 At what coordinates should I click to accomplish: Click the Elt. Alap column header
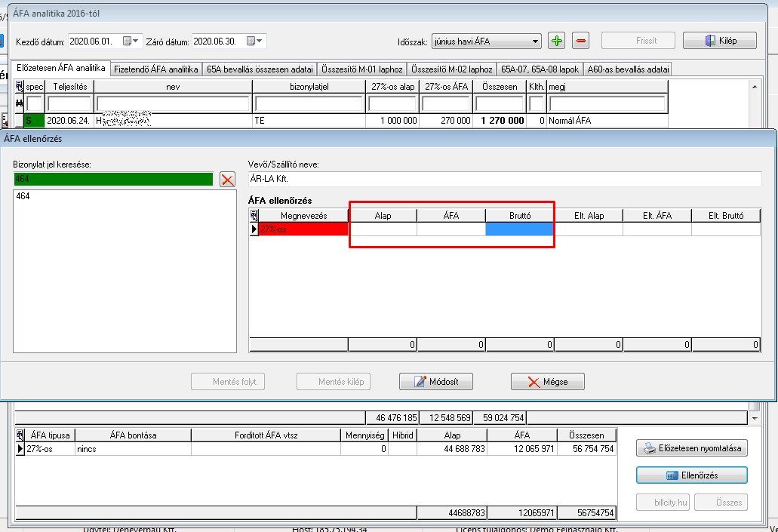click(x=589, y=215)
